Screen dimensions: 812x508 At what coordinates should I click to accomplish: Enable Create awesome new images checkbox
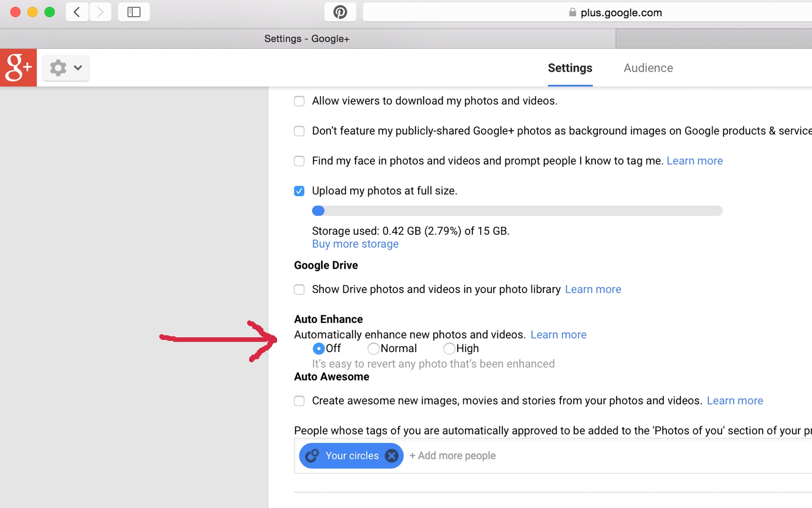pos(299,401)
